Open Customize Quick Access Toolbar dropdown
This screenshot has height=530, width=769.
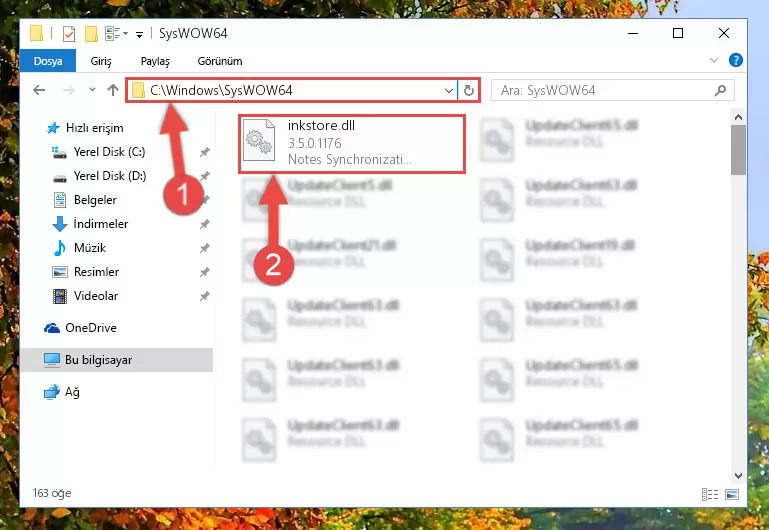pos(139,34)
